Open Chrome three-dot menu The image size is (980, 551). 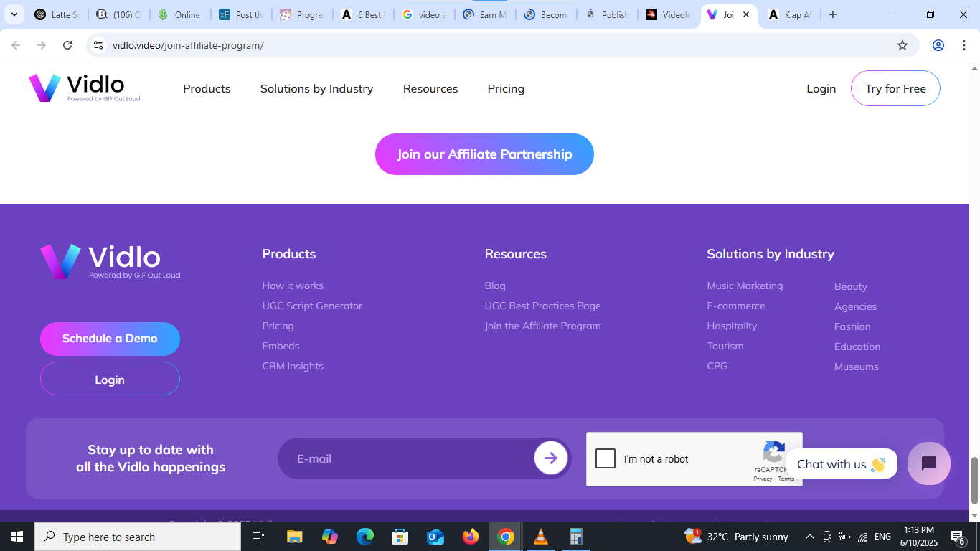[x=964, y=45]
